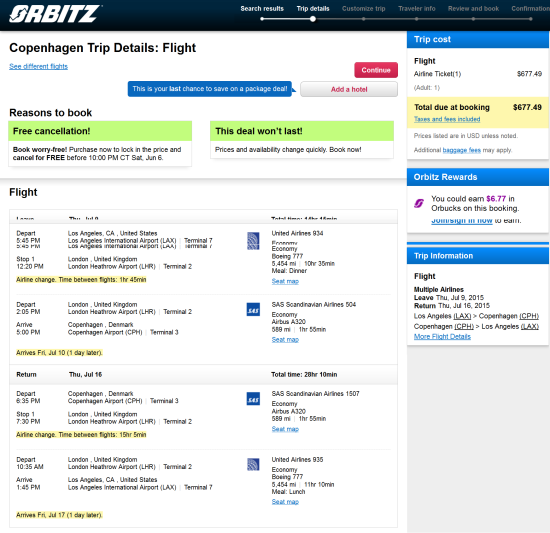The width and height of the screenshot is (550, 533).
Task: Open the baggage fees link
Action: [x=462, y=150]
